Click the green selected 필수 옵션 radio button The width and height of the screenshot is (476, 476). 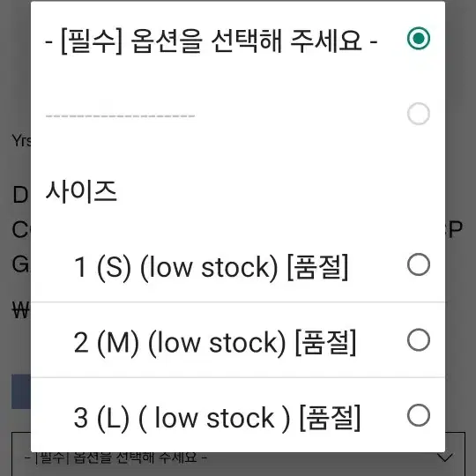coord(419,38)
